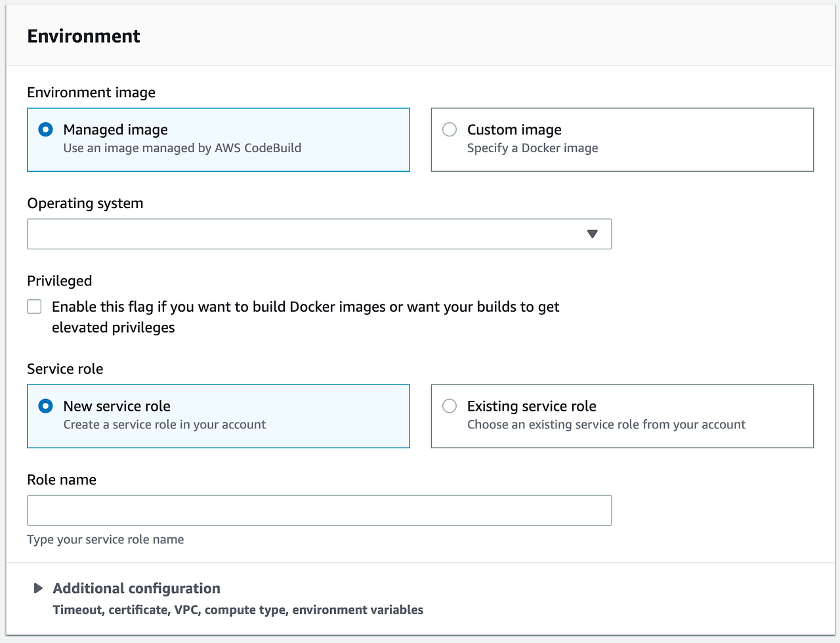Click the 'Enable this flag' checkbox label text
Viewport: 840px width, 643px height.
point(305,307)
